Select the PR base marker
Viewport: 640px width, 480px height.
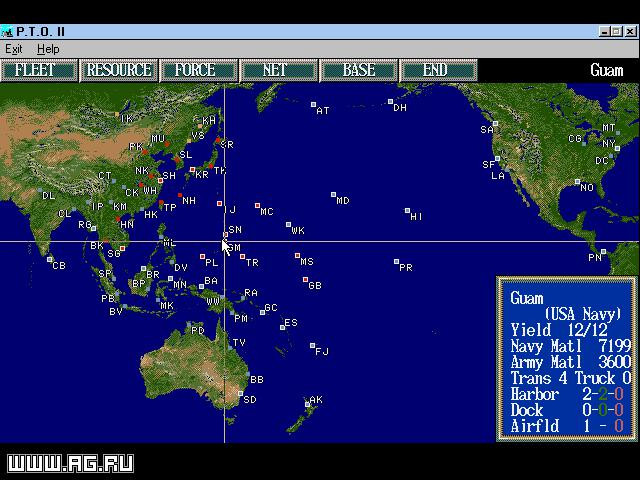(x=396, y=261)
